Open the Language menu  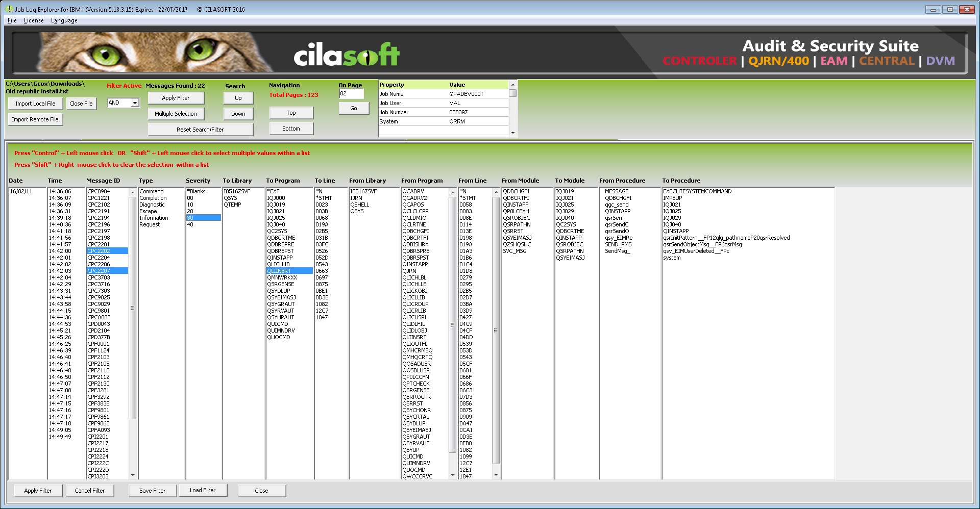pyautogui.click(x=64, y=20)
